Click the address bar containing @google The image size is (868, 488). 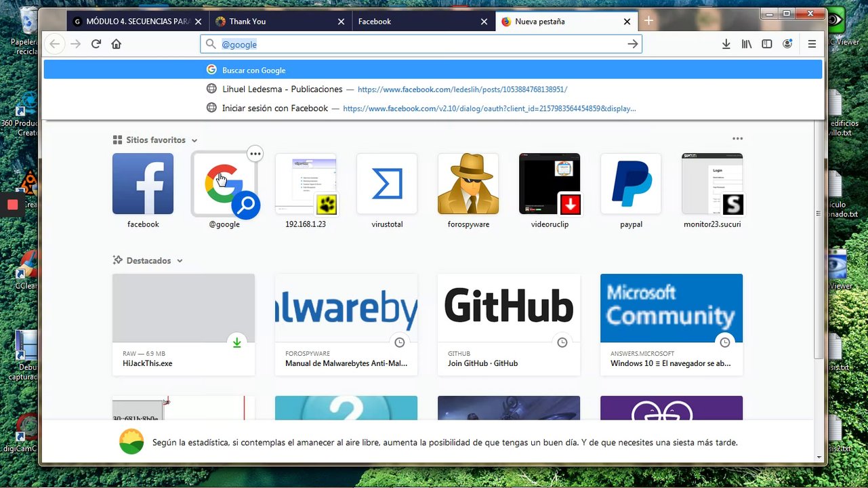tap(420, 44)
